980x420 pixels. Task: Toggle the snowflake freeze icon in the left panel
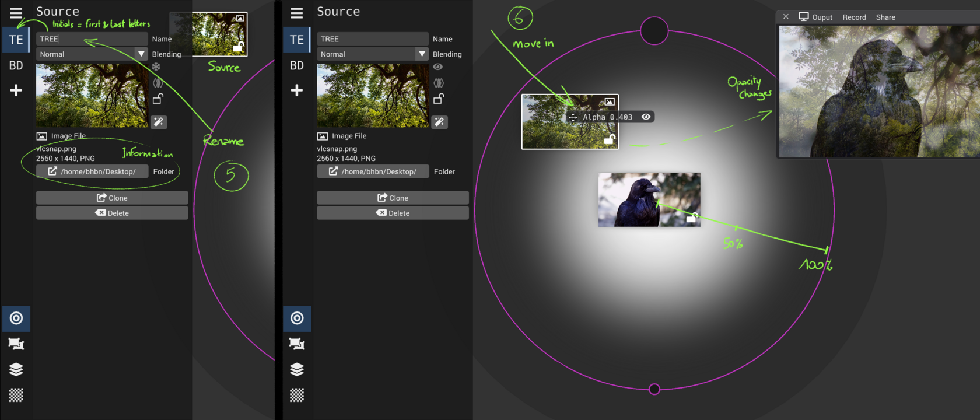[156, 67]
